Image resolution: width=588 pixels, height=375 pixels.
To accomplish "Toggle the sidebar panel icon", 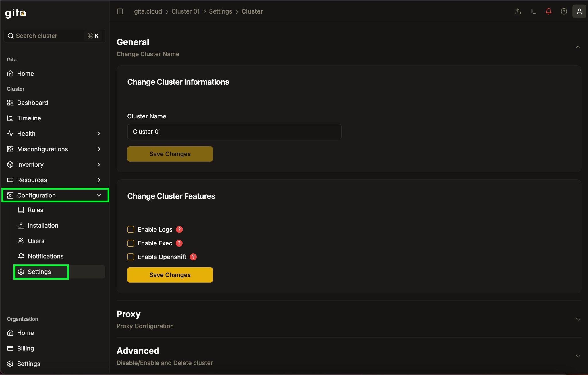I will 120,11.
